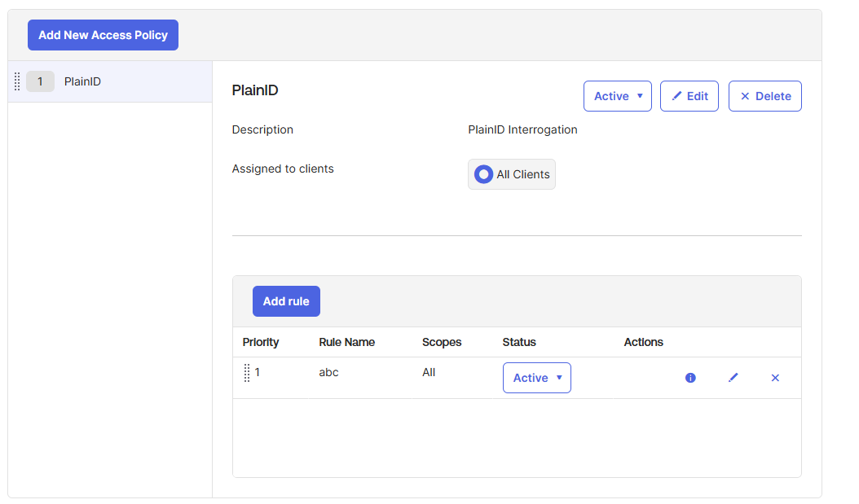Click the PlainID policy heading
This screenshot has height=504, width=859.
coord(255,90)
